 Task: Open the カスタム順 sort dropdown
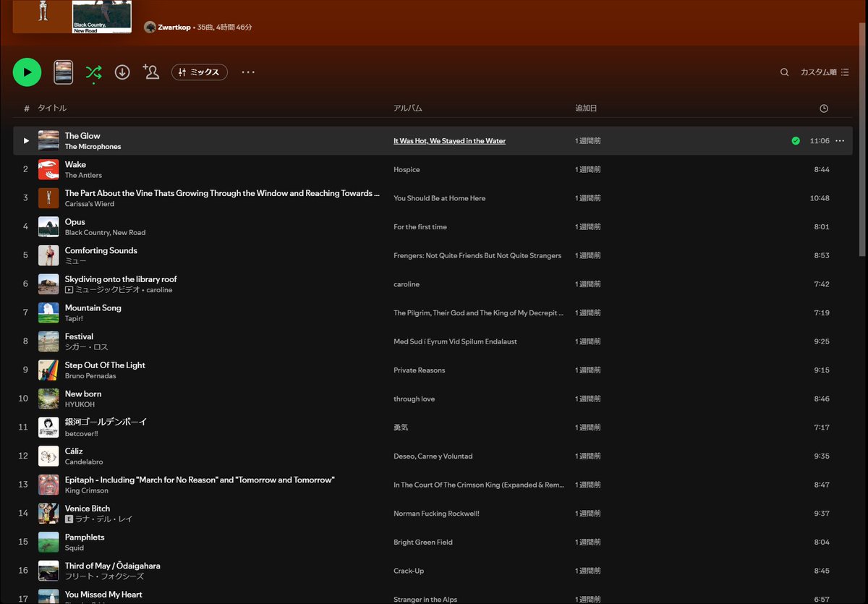click(825, 72)
